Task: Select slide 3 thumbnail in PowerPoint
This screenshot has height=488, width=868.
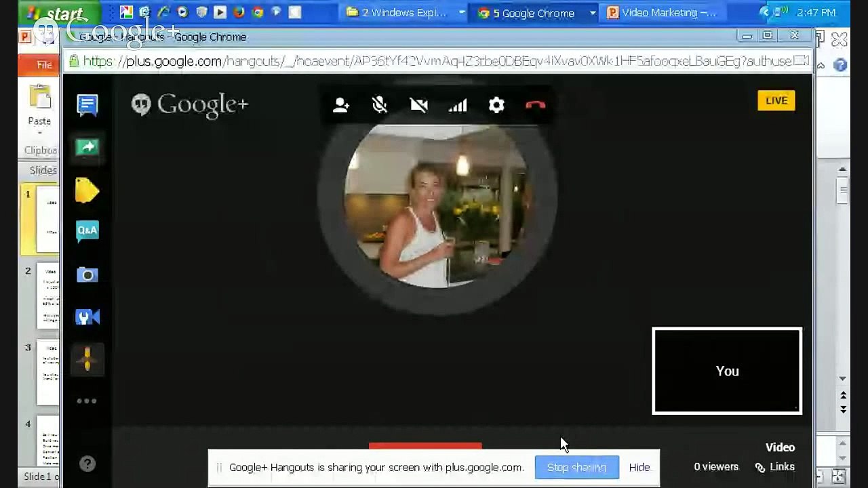Action: (47, 373)
